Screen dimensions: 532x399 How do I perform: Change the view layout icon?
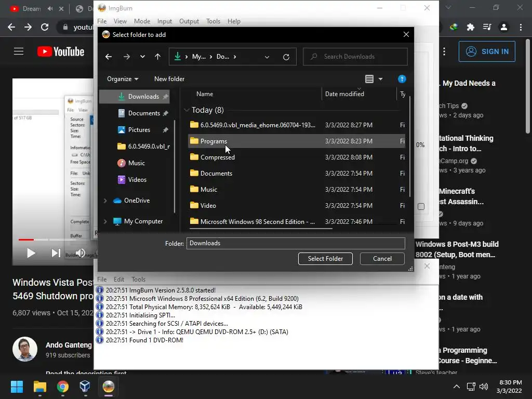369,79
